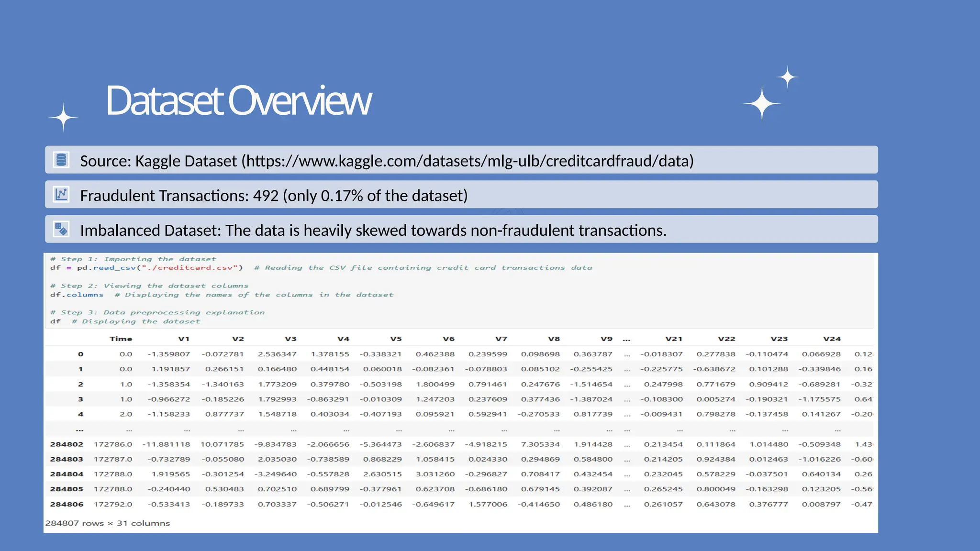Click the value '7.305334' in the V8 column
The image size is (980, 551).
[x=540, y=444]
